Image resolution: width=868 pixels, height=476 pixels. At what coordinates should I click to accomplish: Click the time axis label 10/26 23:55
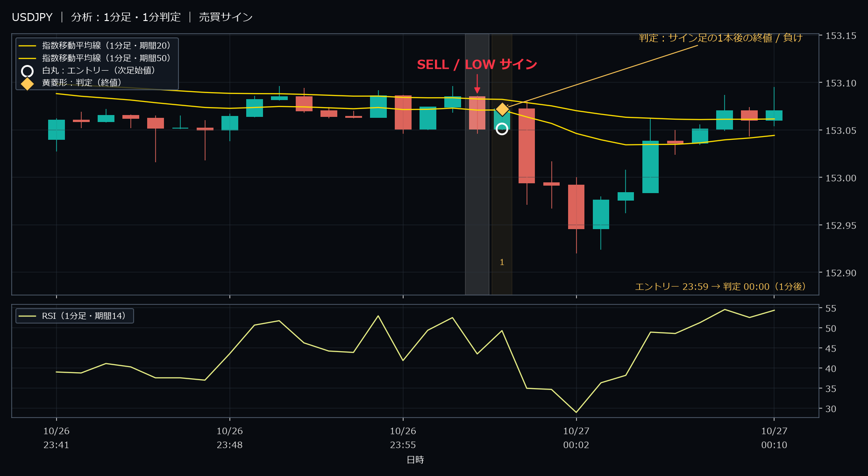pyautogui.click(x=403, y=438)
